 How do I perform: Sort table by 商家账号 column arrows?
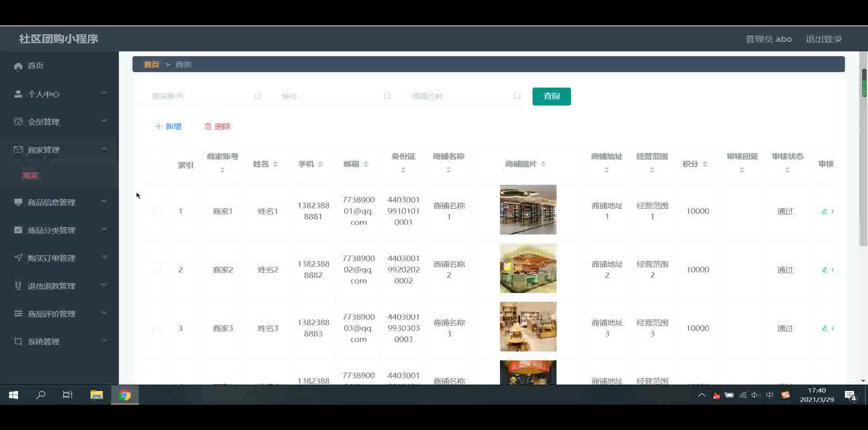(x=222, y=170)
